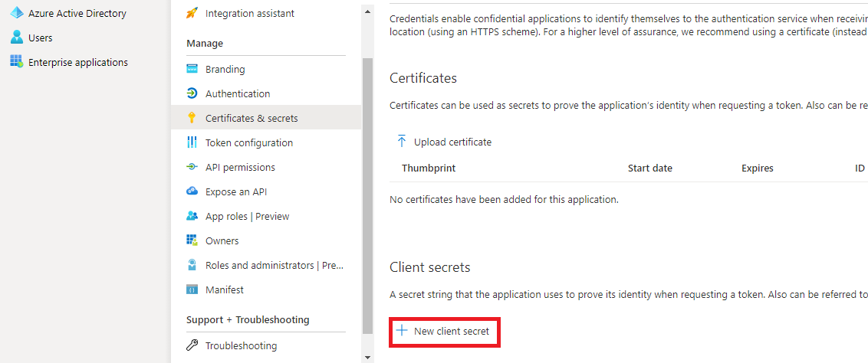Open Roles and administrators menu item

click(275, 265)
